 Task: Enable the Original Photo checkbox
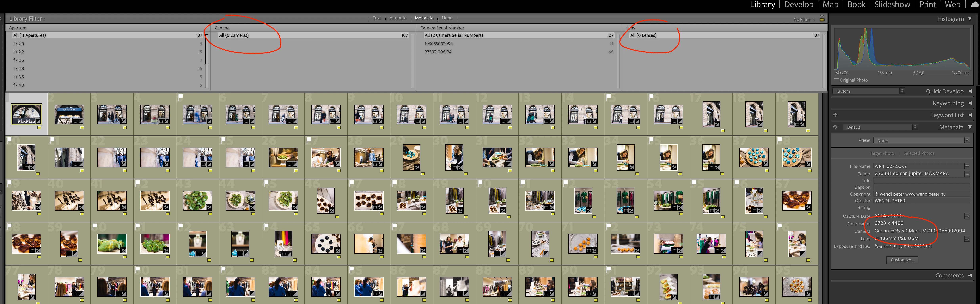(836, 80)
